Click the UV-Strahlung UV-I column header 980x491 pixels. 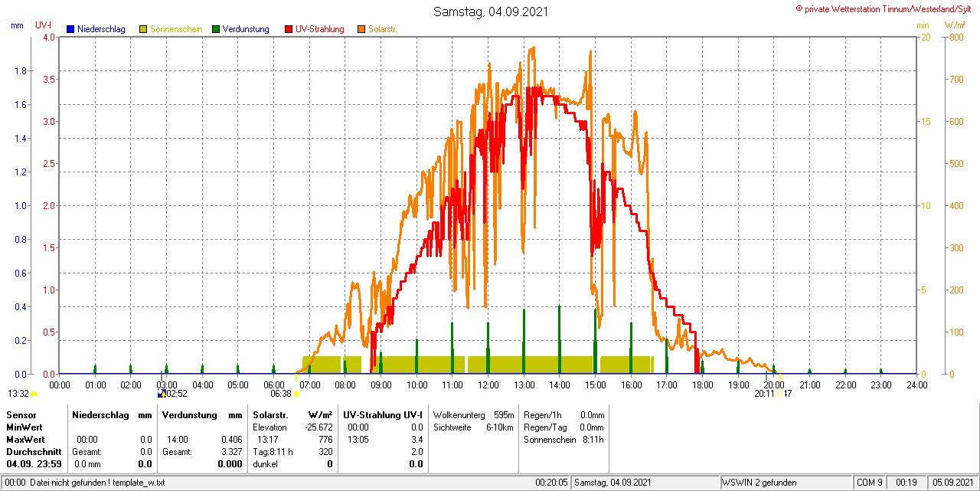pos(383,414)
